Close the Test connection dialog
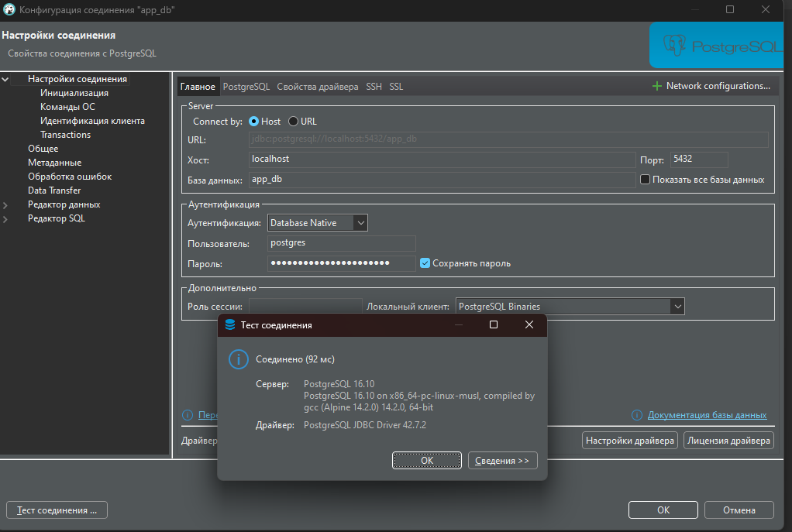This screenshot has height=532, width=792. click(x=529, y=325)
